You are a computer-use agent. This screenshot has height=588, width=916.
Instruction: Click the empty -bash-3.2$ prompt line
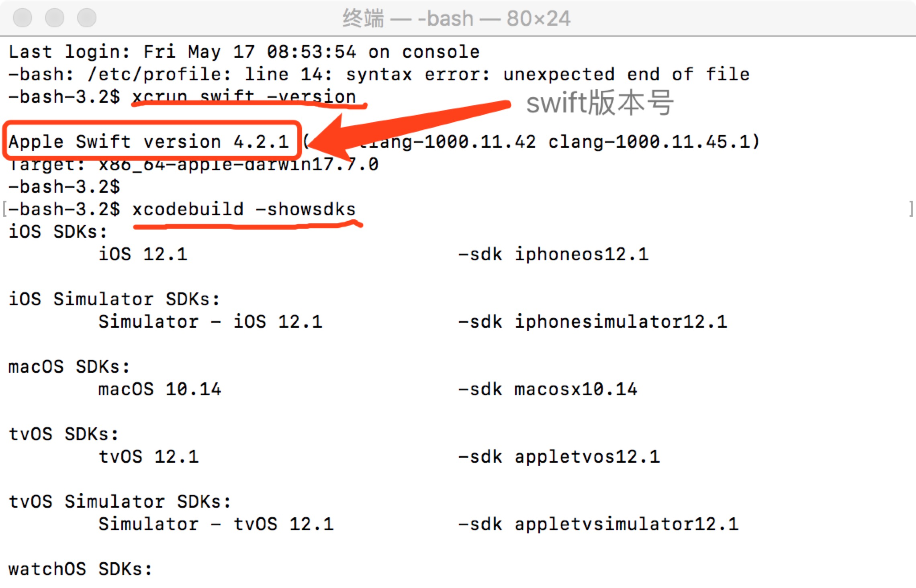coord(64,187)
